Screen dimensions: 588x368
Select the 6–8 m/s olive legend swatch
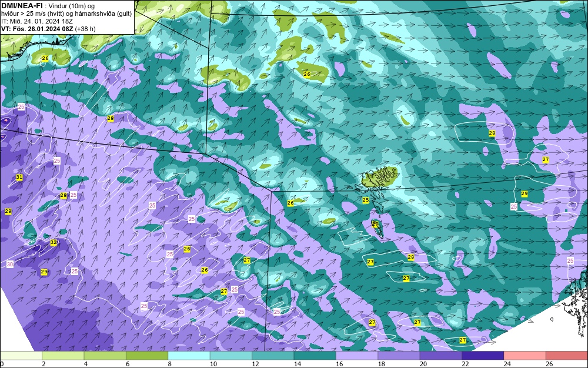point(147,356)
